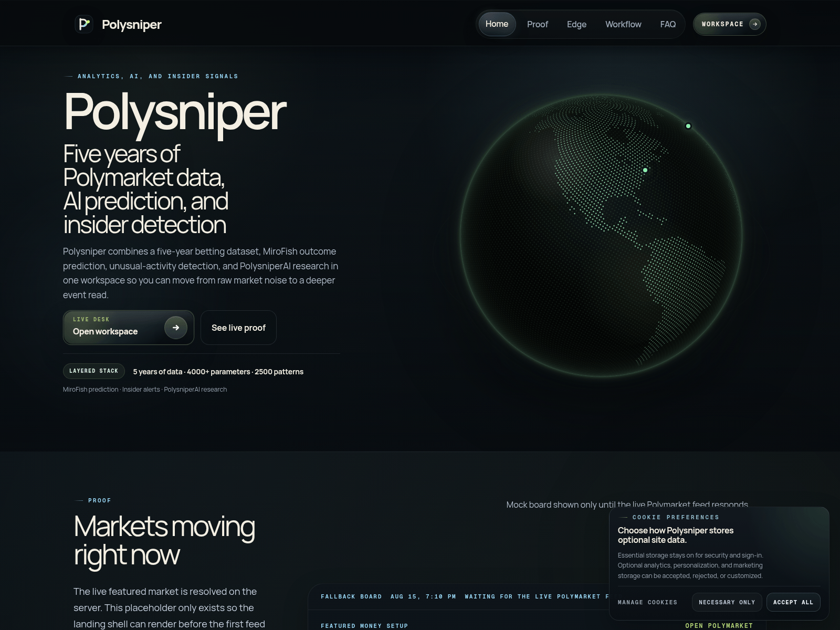
Task: Click See live proof button
Action: point(238,328)
